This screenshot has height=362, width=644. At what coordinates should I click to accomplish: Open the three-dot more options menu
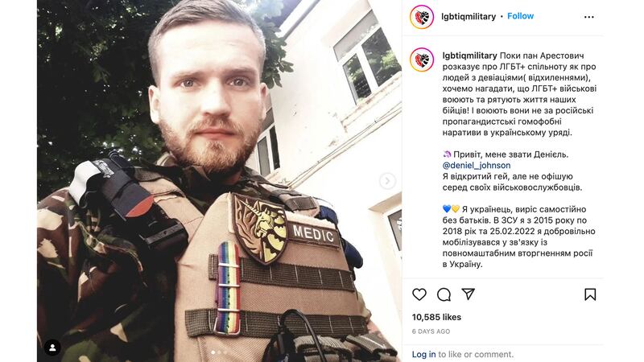pos(589,17)
